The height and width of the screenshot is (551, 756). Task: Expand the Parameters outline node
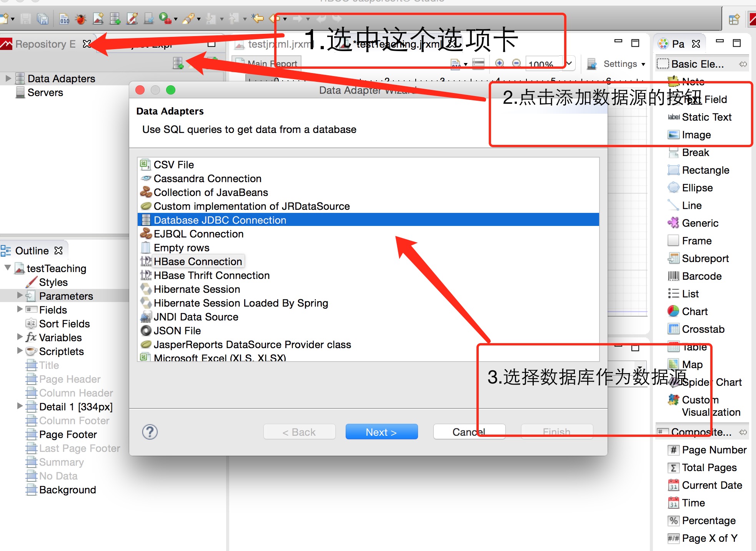pyautogui.click(x=20, y=295)
